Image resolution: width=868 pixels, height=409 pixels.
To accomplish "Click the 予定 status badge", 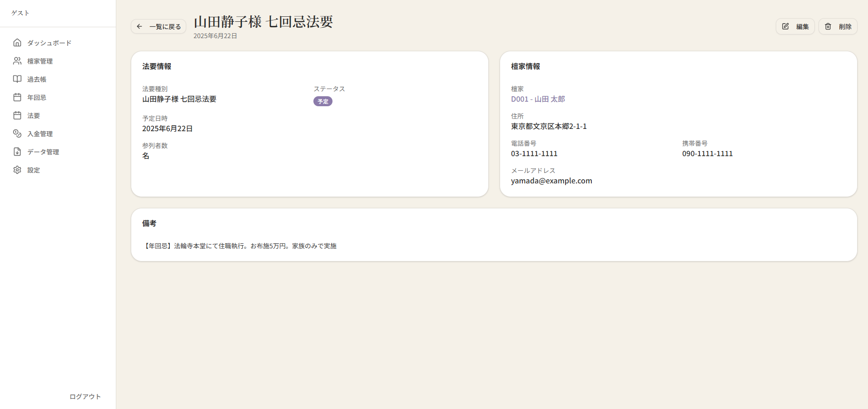I will [322, 101].
